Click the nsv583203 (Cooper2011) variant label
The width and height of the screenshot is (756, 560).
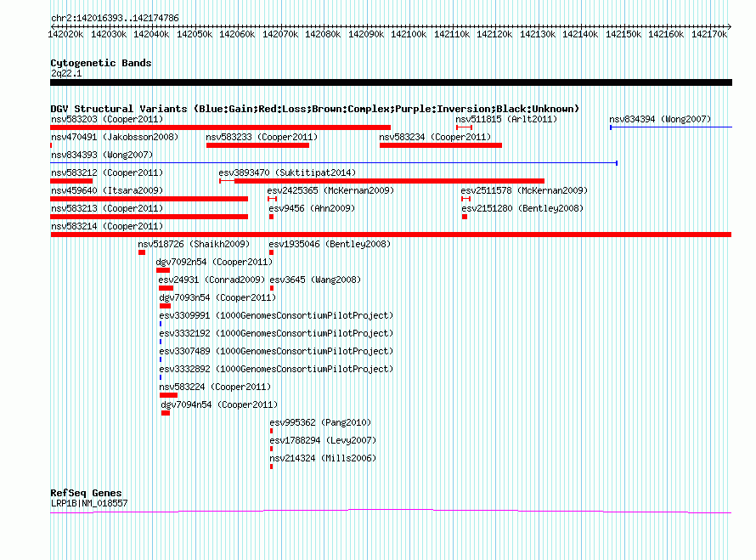pyautogui.click(x=107, y=119)
